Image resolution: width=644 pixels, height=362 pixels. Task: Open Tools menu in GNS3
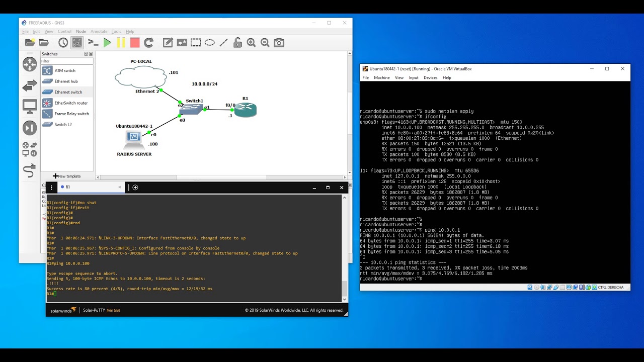point(116,31)
